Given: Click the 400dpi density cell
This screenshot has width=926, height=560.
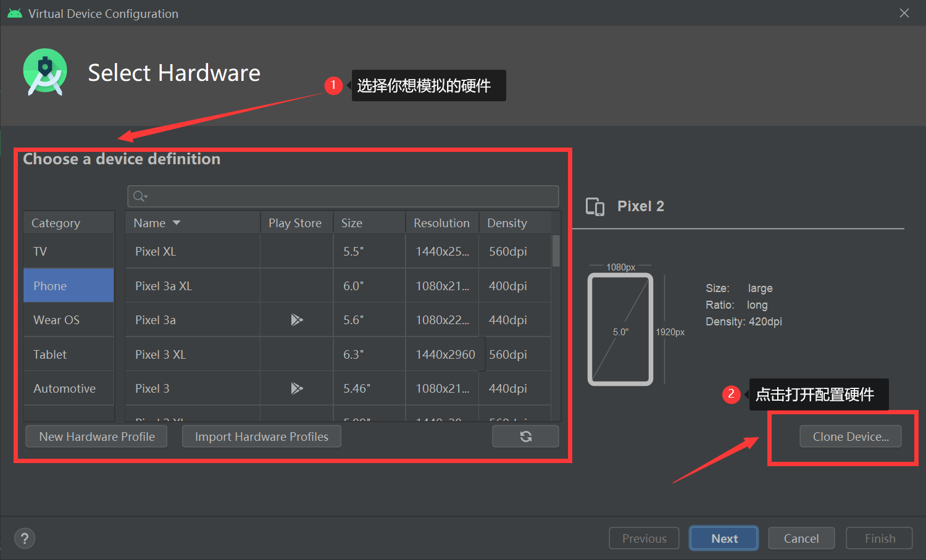Looking at the screenshot, I should (515, 285).
